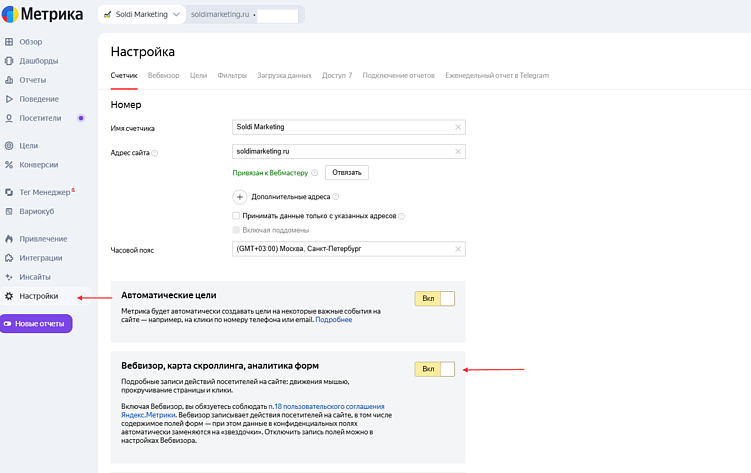Click help icon next to Адрес сайта
The image size is (751, 473).
coord(155,153)
